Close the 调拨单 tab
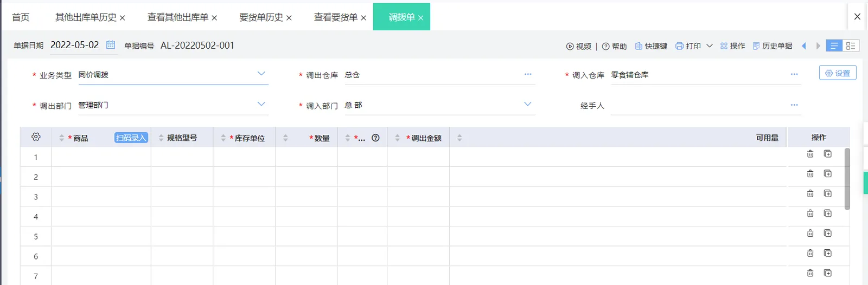The image size is (868, 285). [x=420, y=18]
